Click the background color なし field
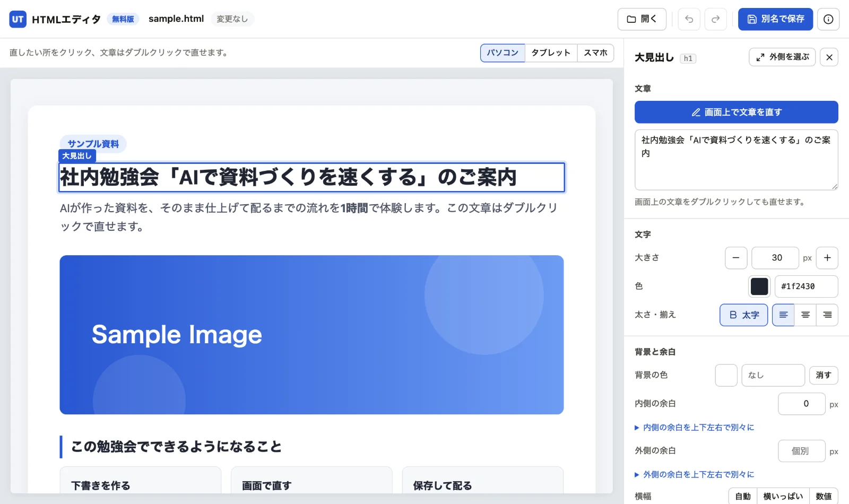 (x=773, y=375)
